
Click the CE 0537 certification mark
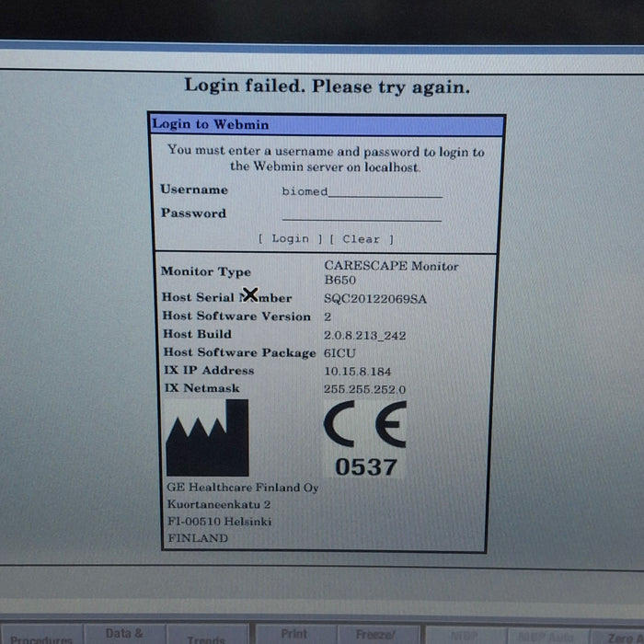[x=365, y=442]
